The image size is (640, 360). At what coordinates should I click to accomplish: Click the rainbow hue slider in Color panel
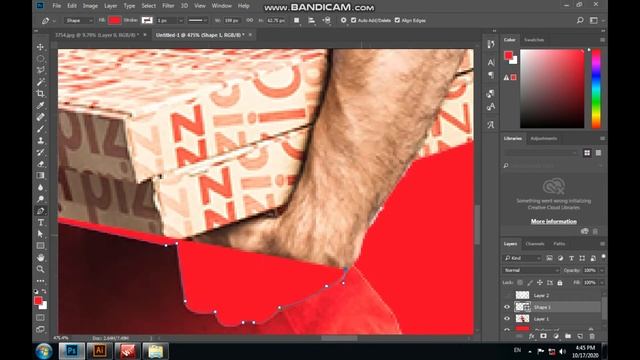pyautogui.click(x=596, y=89)
